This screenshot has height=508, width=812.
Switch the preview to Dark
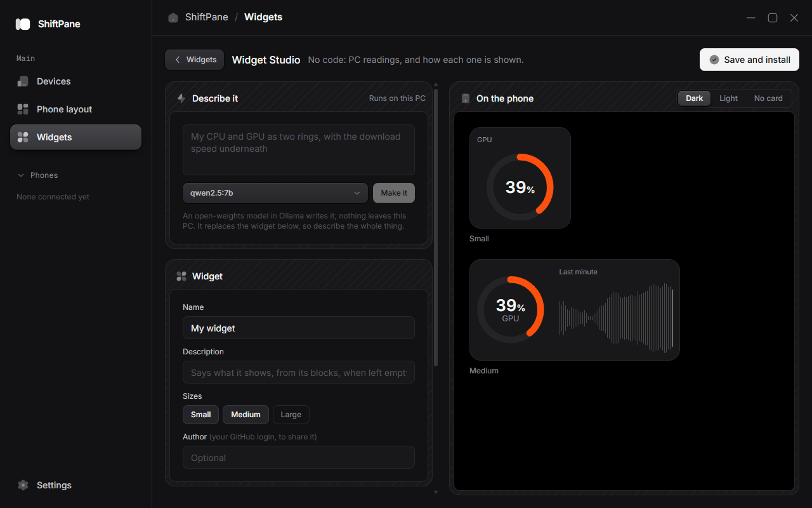pyautogui.click(x=695, y=98)
